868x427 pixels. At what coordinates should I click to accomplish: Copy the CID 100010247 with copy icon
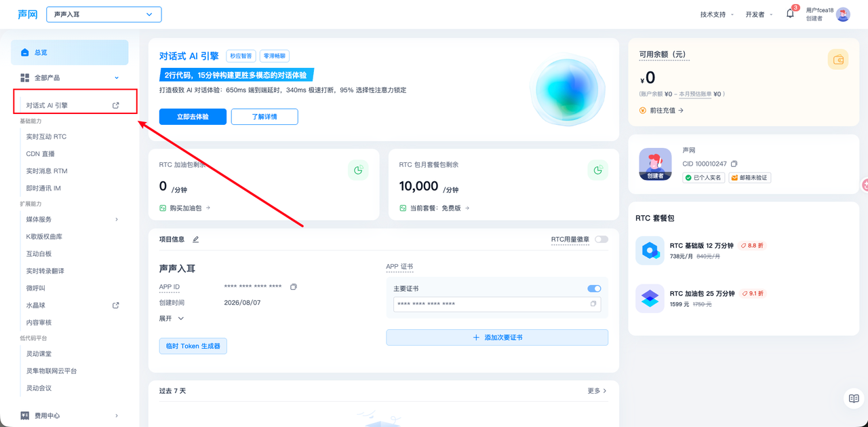(734, 164)
